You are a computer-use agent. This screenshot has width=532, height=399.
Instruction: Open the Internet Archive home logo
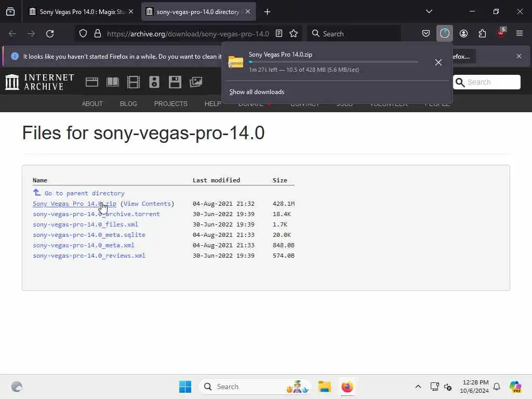[x=39, y=82]
